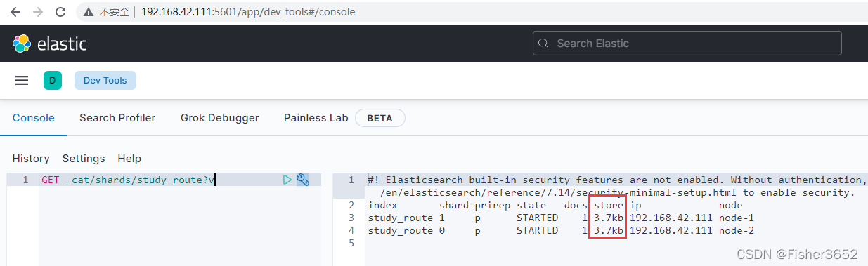Reload the page with refresh icon
Image resolution: width=868 pixels, height=266 pixels.
point(60,12)
